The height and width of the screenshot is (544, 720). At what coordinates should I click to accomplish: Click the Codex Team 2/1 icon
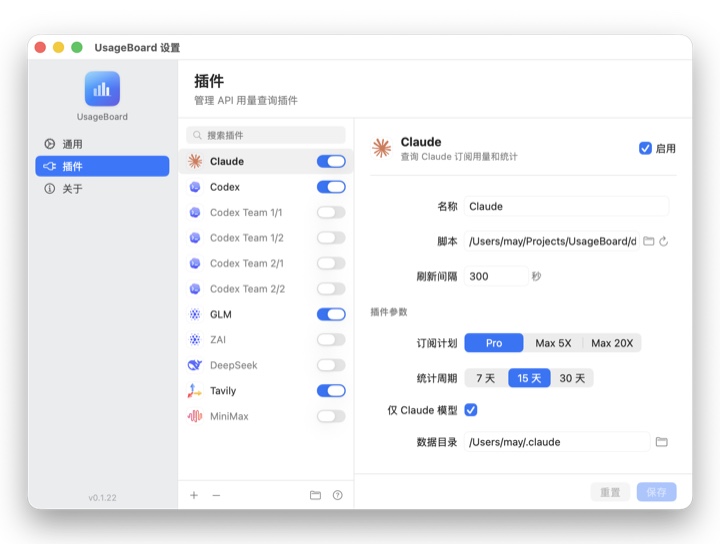195,264
